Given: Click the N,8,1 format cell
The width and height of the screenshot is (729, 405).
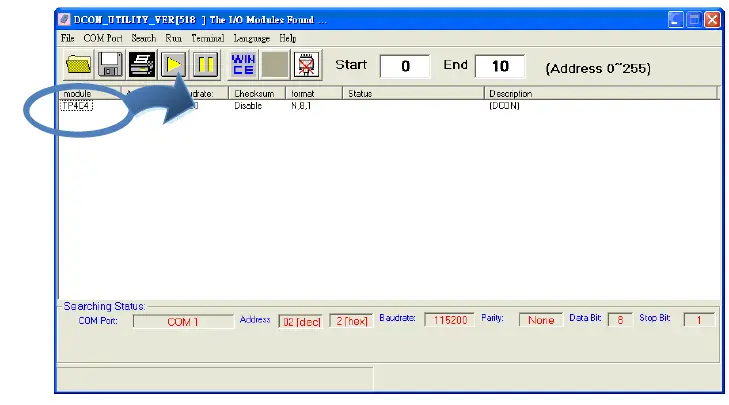Looking at the screenshot, I should pyautogui.click(x=301, y=106).
